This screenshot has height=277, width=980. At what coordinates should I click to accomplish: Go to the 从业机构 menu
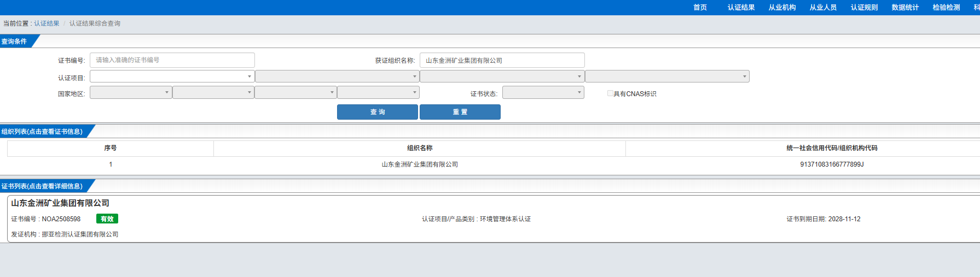point(782,7)
